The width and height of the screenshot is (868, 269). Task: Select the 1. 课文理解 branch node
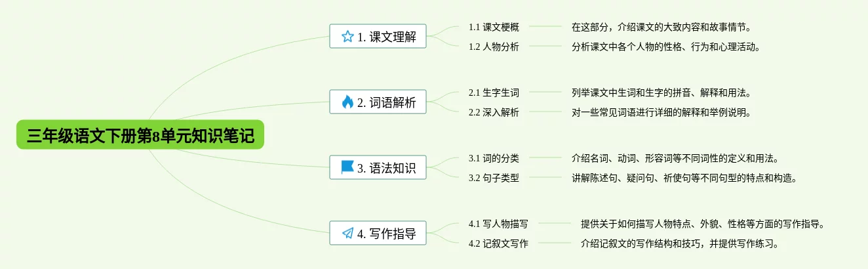(x=378, y=37)
